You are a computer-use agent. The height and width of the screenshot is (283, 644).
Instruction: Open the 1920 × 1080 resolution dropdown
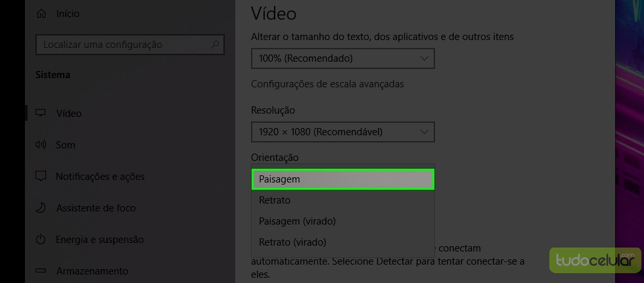(x=342, y=132)
